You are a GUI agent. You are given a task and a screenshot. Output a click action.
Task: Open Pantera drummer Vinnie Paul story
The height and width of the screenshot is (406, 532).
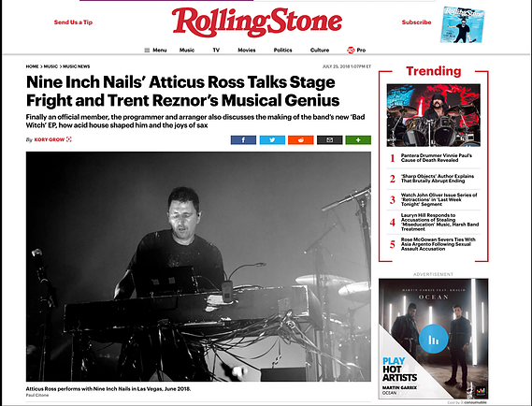436,158
